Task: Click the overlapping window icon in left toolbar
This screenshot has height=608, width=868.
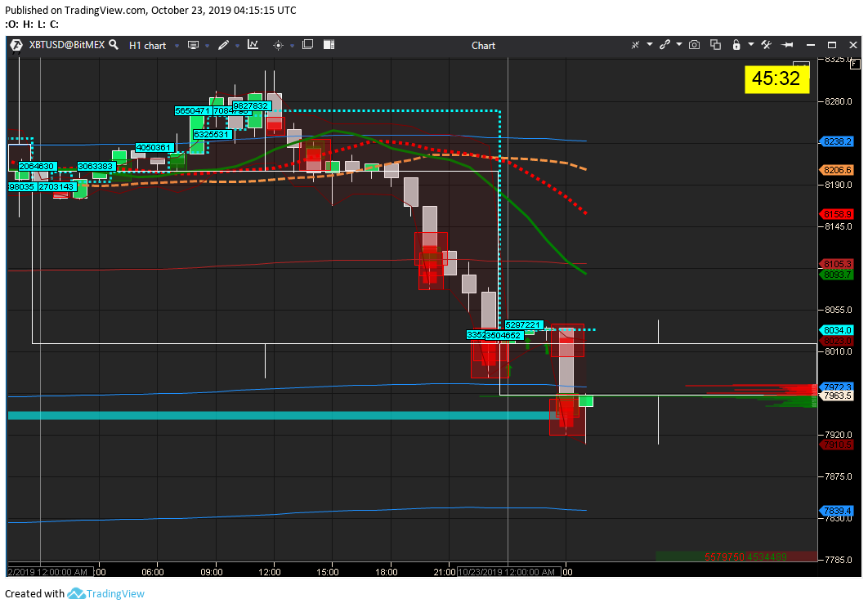Action: (308, 44)
